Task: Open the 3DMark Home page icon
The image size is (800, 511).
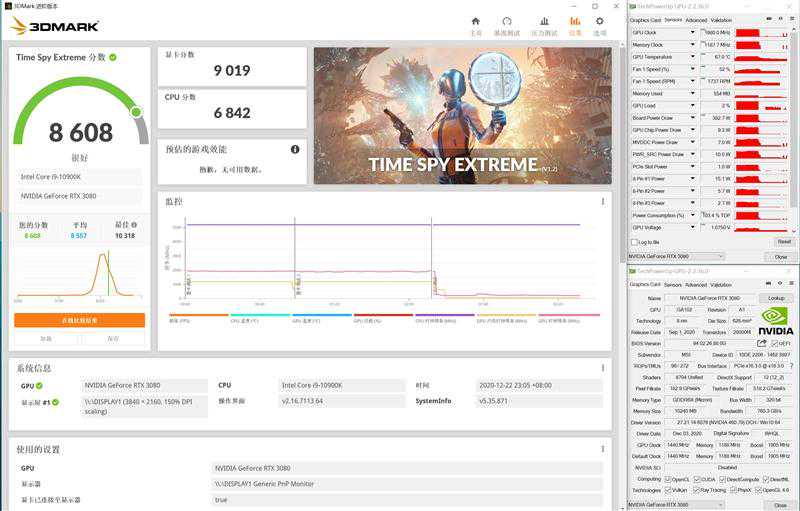Action: coord(476,23)
